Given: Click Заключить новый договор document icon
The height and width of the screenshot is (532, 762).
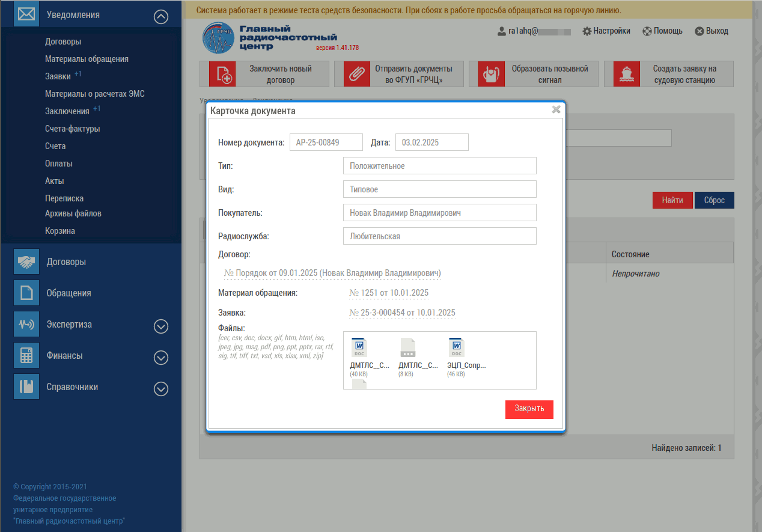Looking at the screenshot, I should click(222, 74).
